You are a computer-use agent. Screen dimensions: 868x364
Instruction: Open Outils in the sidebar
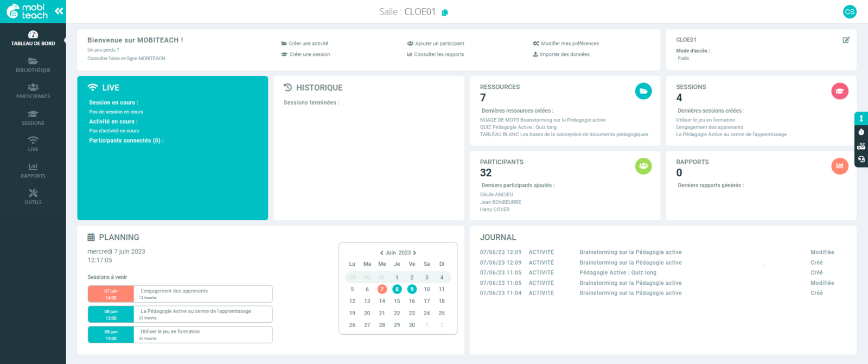pos(33,196)
